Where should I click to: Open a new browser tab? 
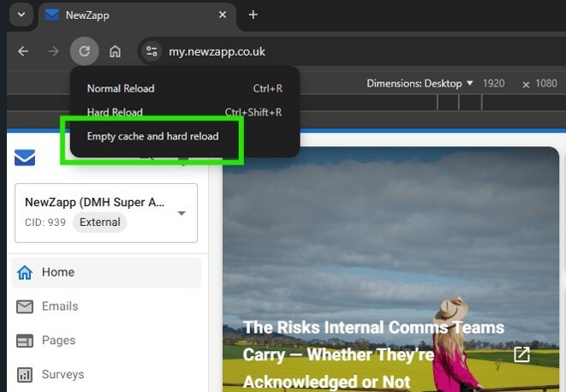253,15
